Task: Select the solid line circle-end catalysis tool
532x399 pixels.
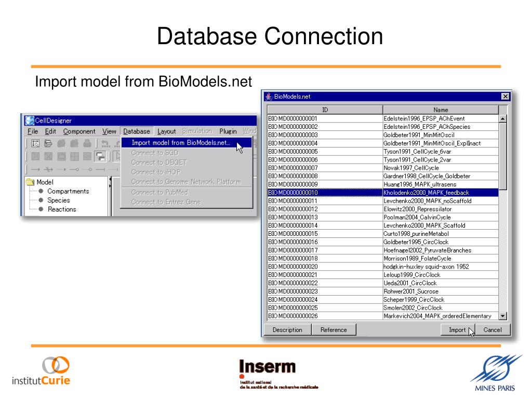Action: [x=74, y=169]
